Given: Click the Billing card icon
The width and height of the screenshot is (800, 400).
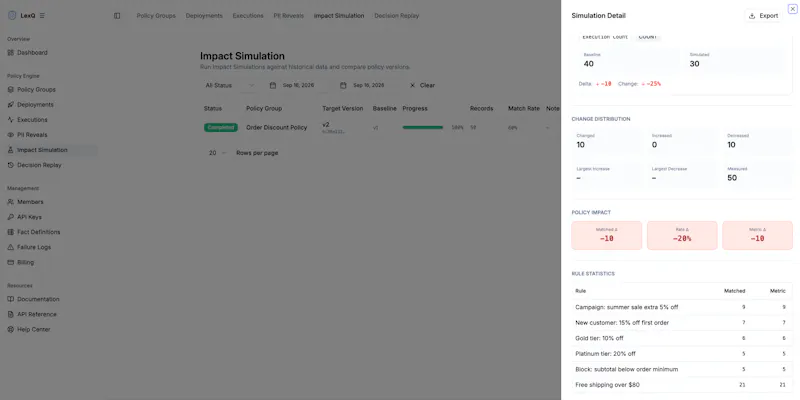Looking at the screenshot, I should click(11, 262).
